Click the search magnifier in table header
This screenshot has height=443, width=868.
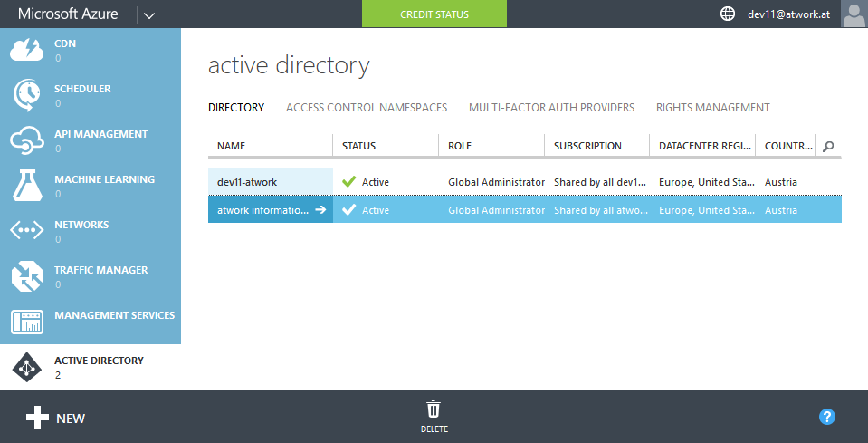pos(828,146)
